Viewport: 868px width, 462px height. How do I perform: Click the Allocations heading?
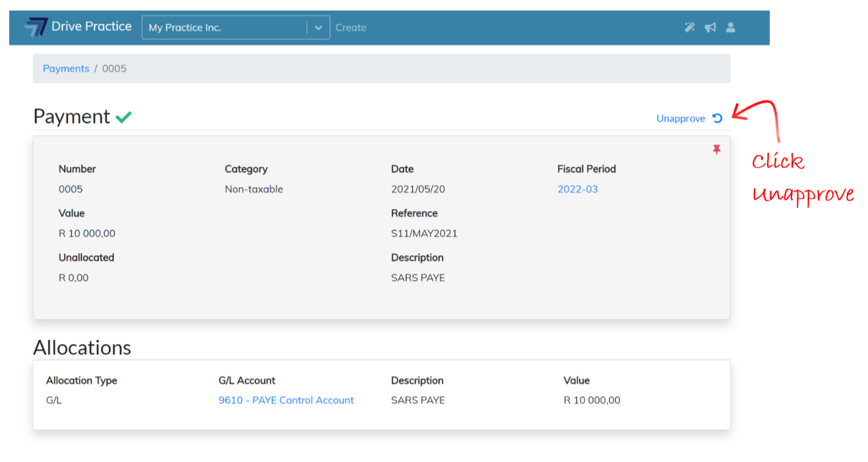click(82, 347)
